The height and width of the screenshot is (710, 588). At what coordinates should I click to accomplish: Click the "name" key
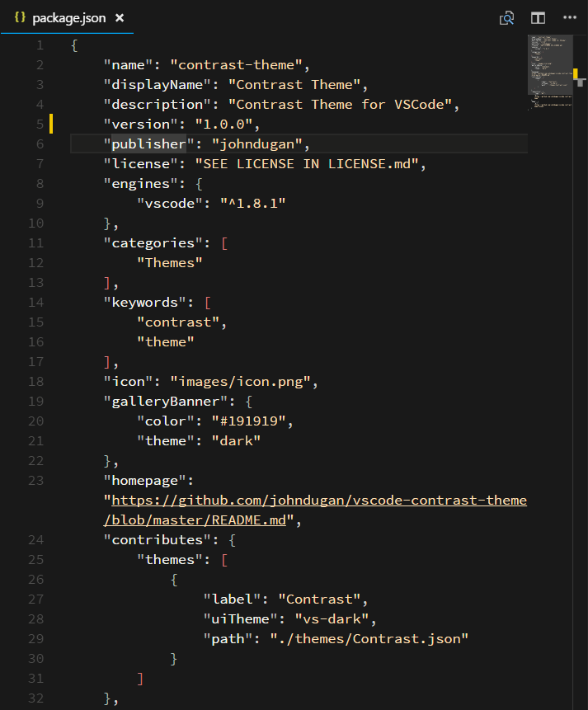click(128, 65)
